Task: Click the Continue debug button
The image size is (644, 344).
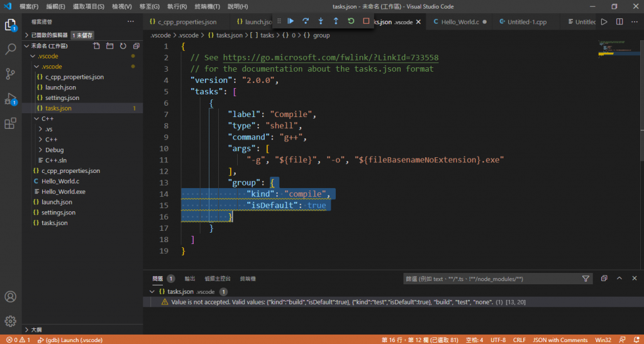Action: [x=291, y=21]
